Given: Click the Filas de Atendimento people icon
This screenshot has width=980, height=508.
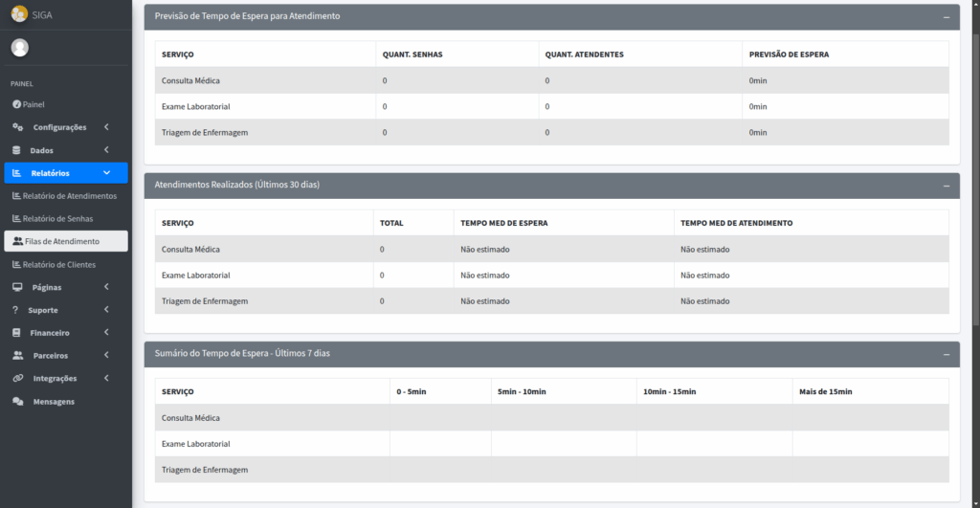Looking at the screenshot, I should pyautogui.click(x=17, y=241).
